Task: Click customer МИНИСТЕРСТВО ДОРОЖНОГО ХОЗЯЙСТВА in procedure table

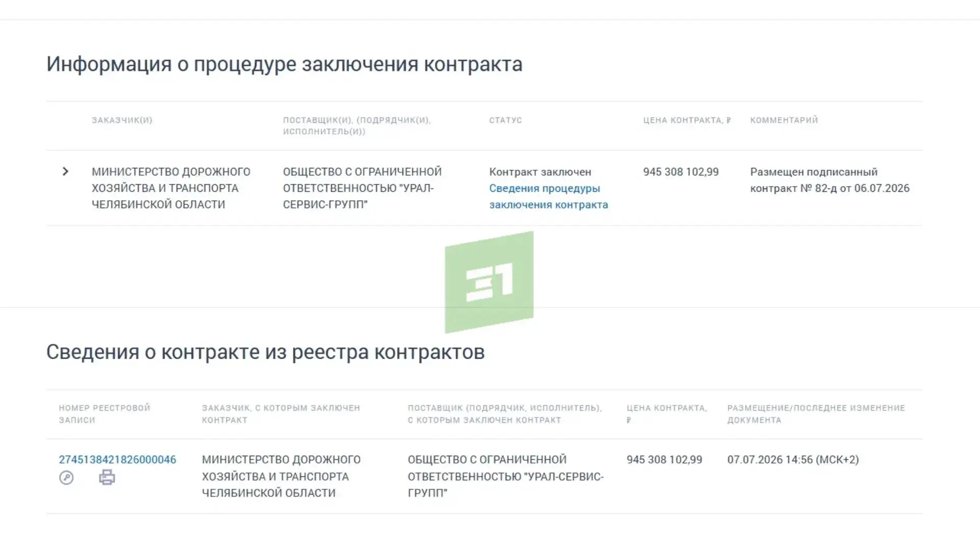Action: click(x=171, y=188)
